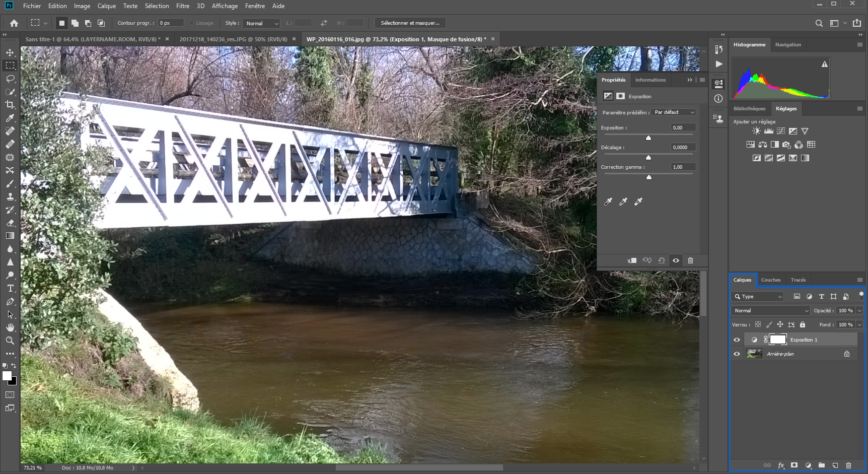This screenshot has width=868, height=474.
Task: Toggle Lissage in the options bar
Action: pyautogui.click(x=192, y=23)
